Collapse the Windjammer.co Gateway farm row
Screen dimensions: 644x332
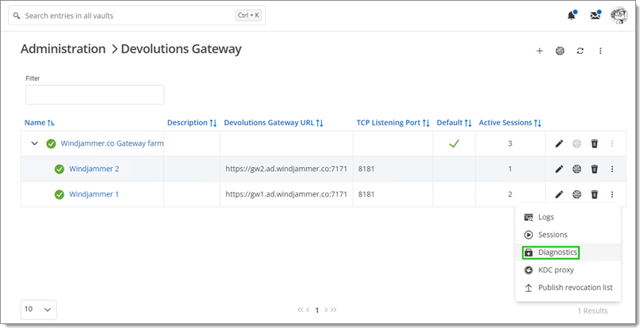35,143
